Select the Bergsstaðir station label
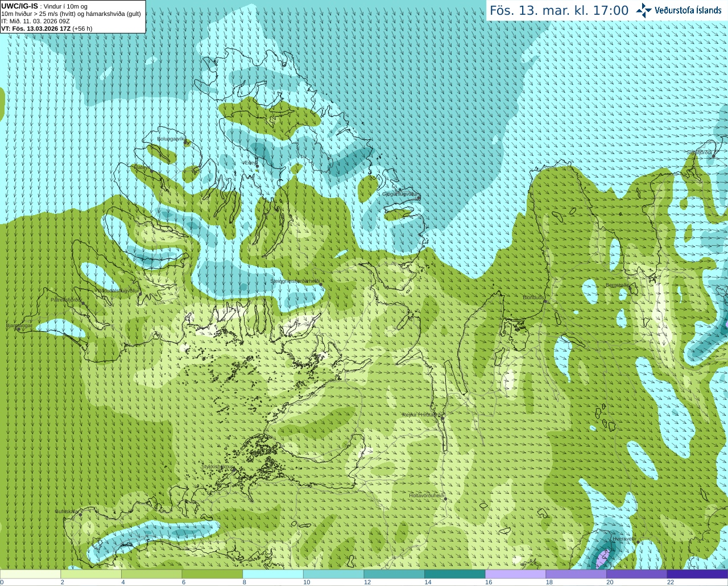 617,285
